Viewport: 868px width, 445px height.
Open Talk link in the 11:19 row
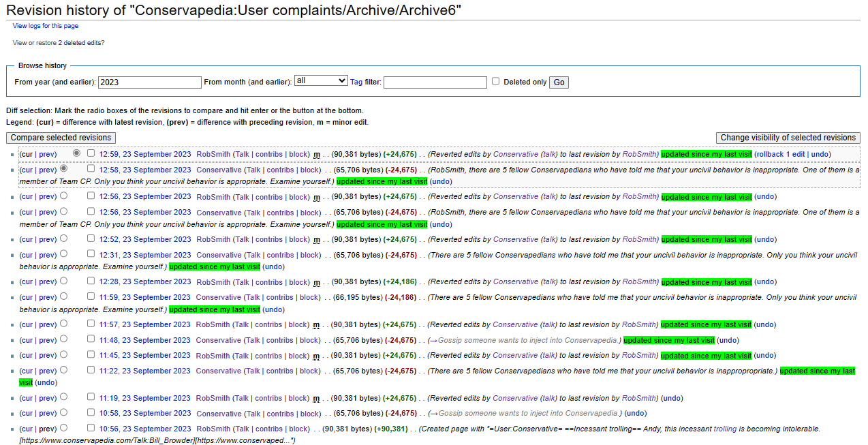click(242, 399)
